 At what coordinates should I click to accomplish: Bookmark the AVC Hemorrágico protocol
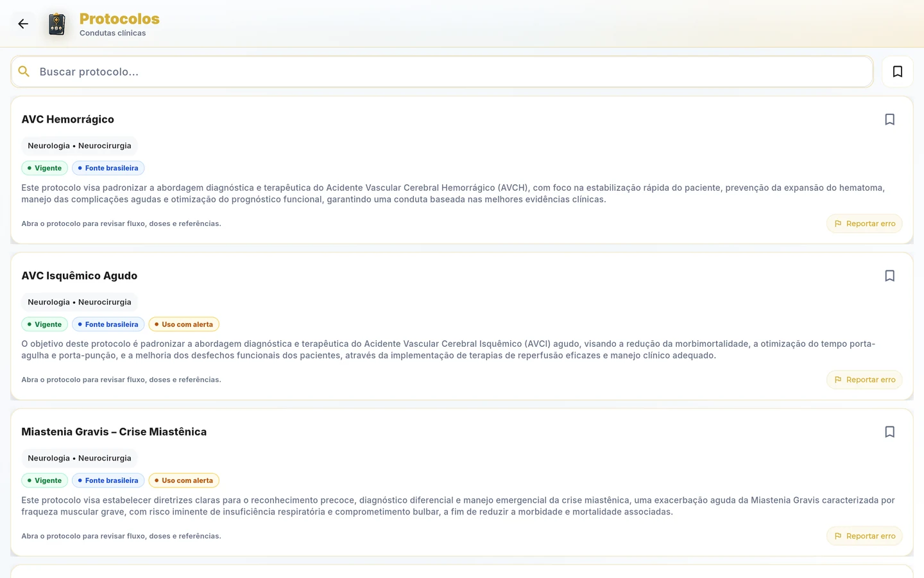pos(889,119)
